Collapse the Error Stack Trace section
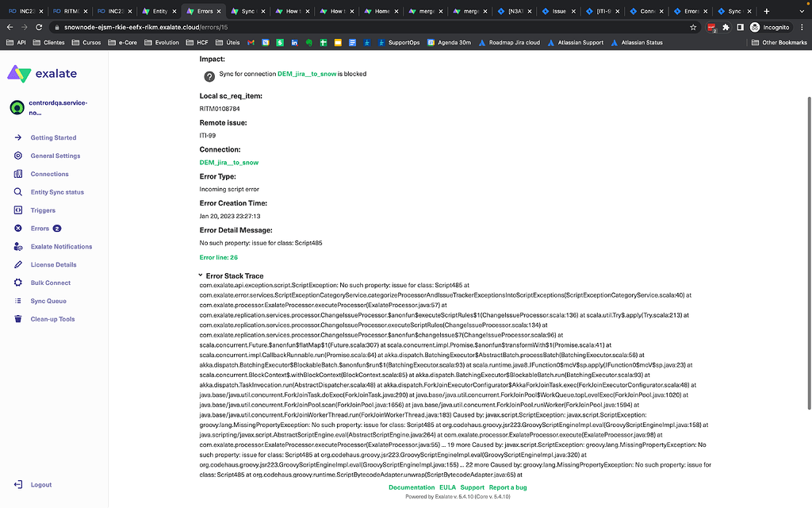Image resolution: width=812 pixels, height=508 pixels. [200, 274]
